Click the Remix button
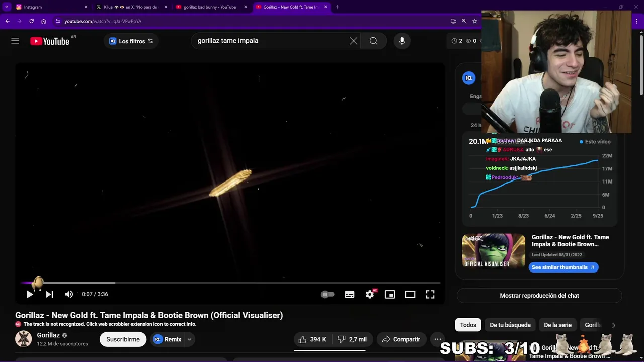Image resolution: width=644 pixels, height=362 pixels. coord(167,339)
